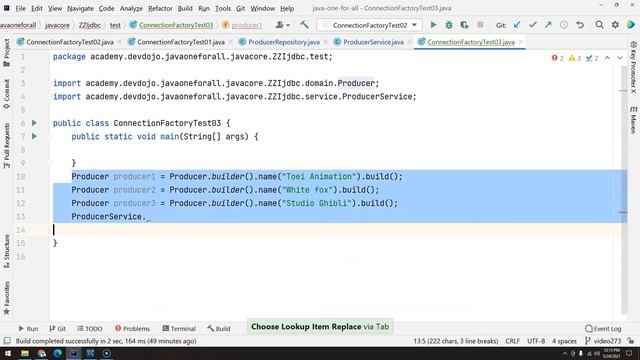Open the TODO tool window
The image size is (640, 360).
pos(89,328)
